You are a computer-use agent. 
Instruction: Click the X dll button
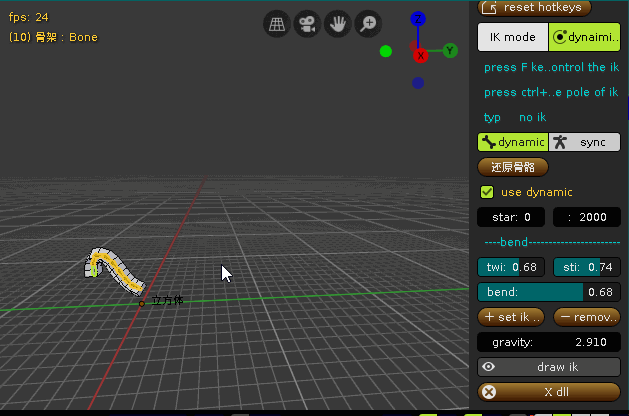pyautogui.click(x=549, y=392)
